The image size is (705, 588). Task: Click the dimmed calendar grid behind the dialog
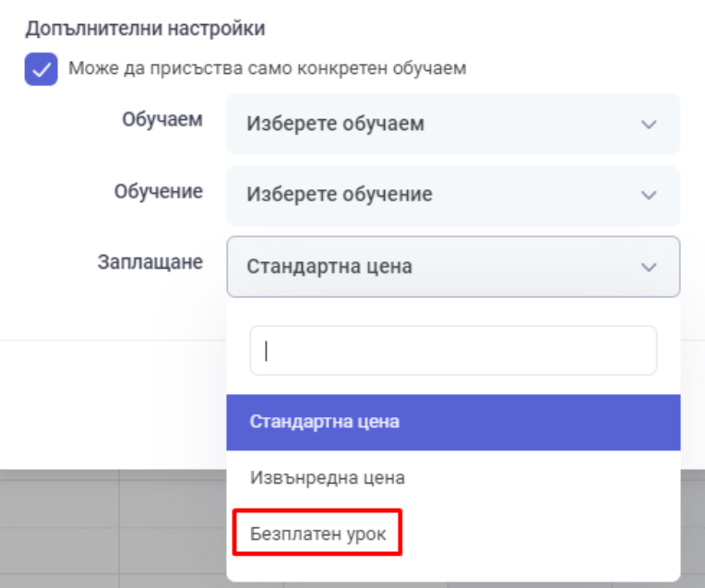(113, 529)
